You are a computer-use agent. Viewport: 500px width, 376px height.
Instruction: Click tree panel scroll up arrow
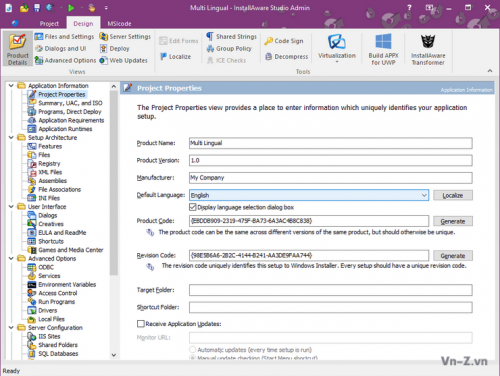tap(114, 86)
